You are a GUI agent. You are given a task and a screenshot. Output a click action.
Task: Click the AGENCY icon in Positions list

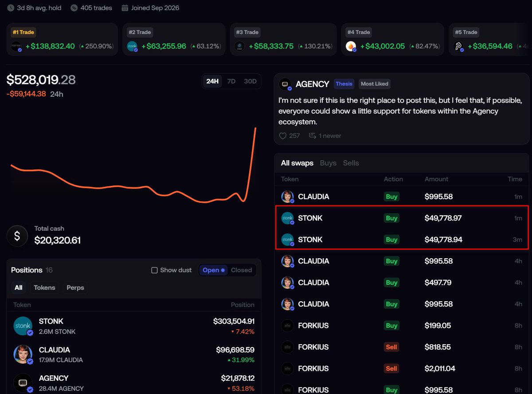click(x=23, y=383)
